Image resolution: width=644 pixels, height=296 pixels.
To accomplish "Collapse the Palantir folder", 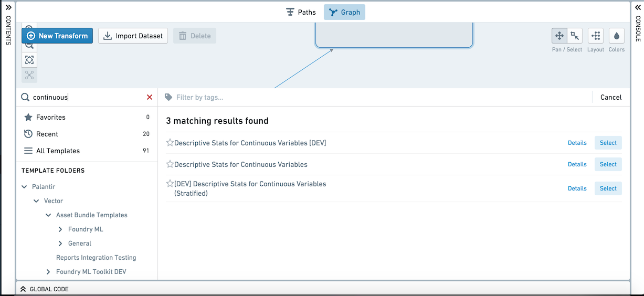I will click(25, 187).
